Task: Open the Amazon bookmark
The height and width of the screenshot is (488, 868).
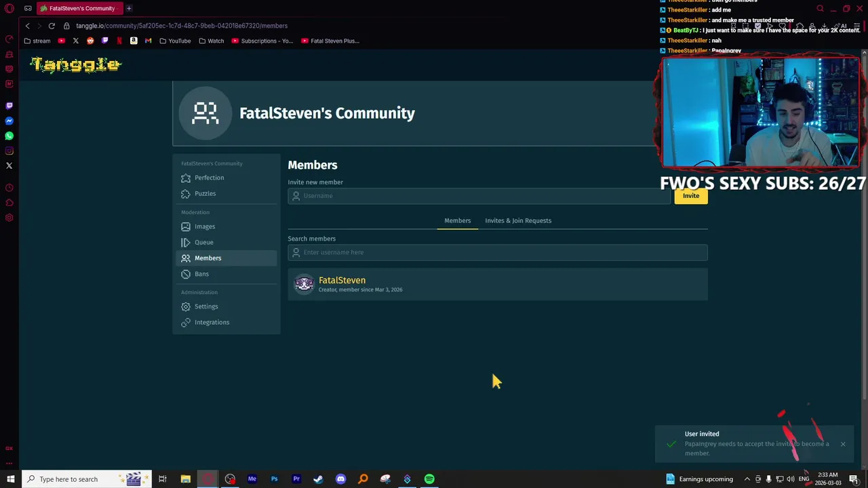Action: (134, 41)
